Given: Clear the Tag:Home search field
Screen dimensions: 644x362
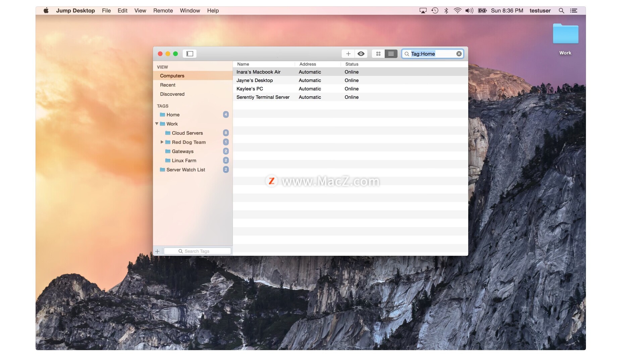Looking at the screenshot, I should 459,54.
